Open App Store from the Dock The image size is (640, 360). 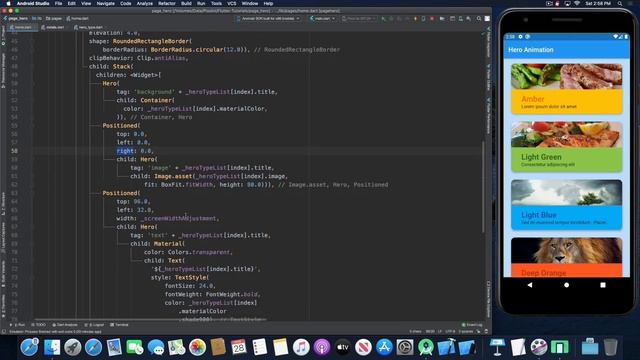pos(384,347)
